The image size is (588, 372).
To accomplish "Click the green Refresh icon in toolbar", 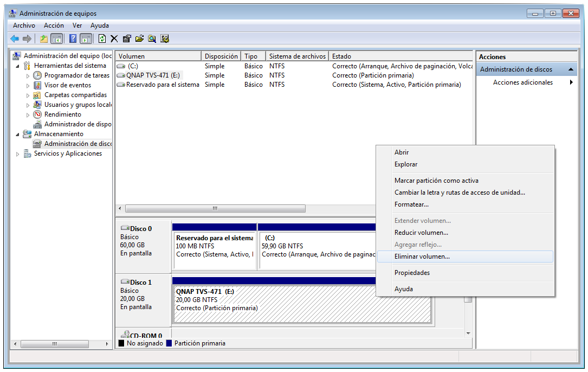I will 102,39.
